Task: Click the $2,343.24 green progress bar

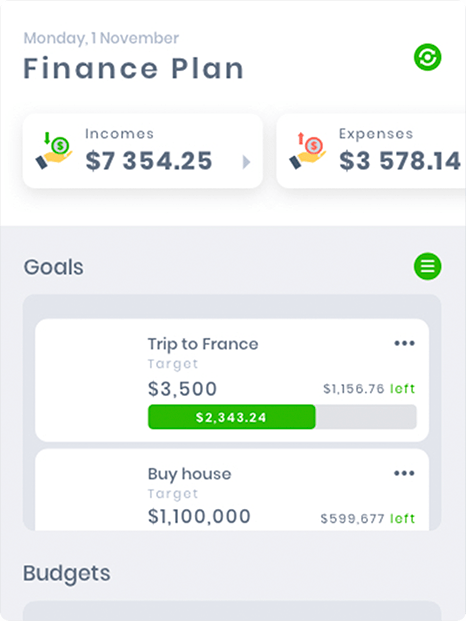Action: (232, 417)
